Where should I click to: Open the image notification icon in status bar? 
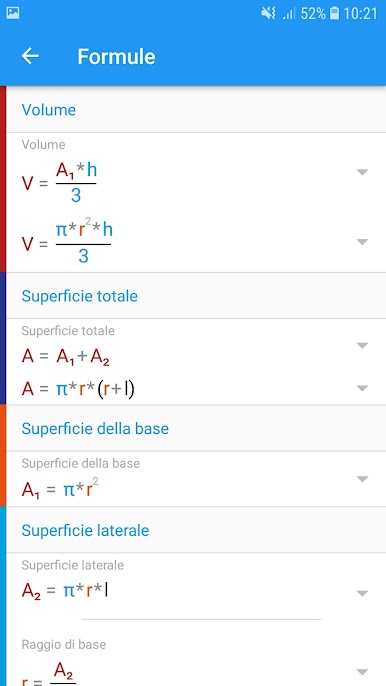[13, 13]
